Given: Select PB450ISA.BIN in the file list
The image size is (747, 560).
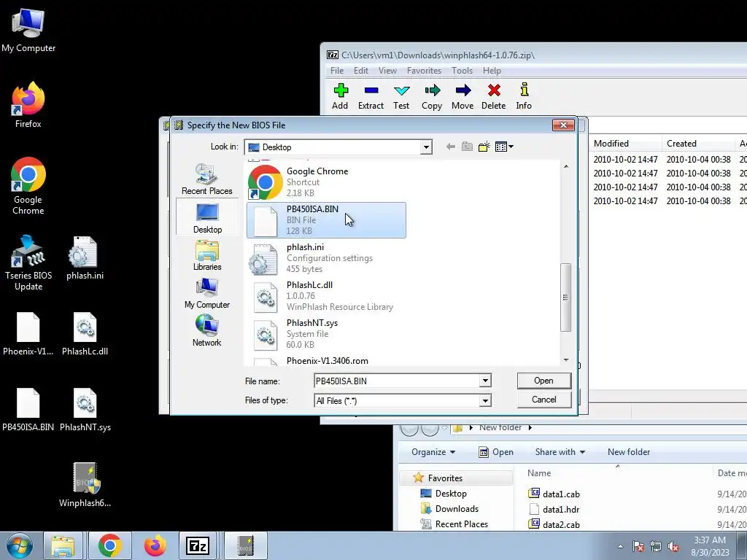Looking at the screenshot, I should (x=326, y=220).
